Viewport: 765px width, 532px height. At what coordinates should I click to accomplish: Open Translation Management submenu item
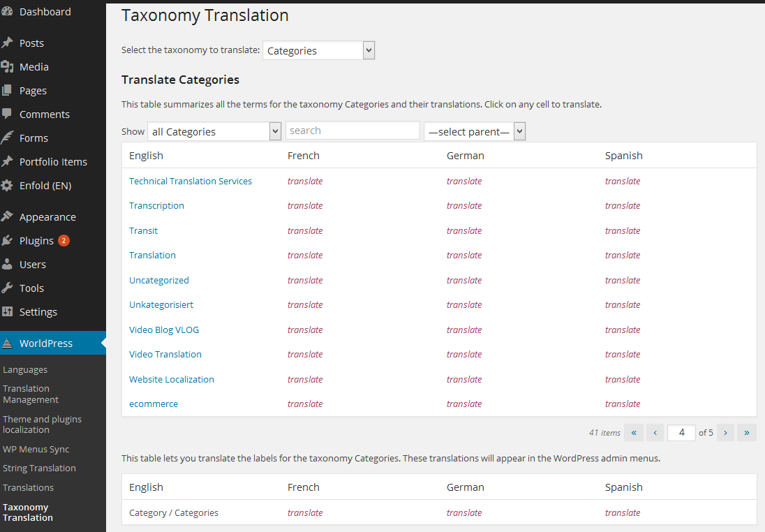pyautogui.click(x=30, y=394)
